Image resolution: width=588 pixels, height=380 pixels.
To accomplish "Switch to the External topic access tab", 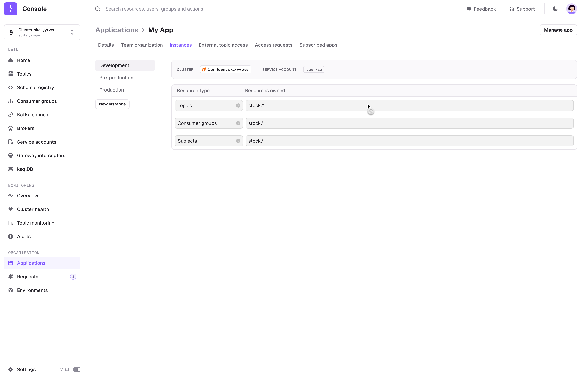I will [223, 45].
